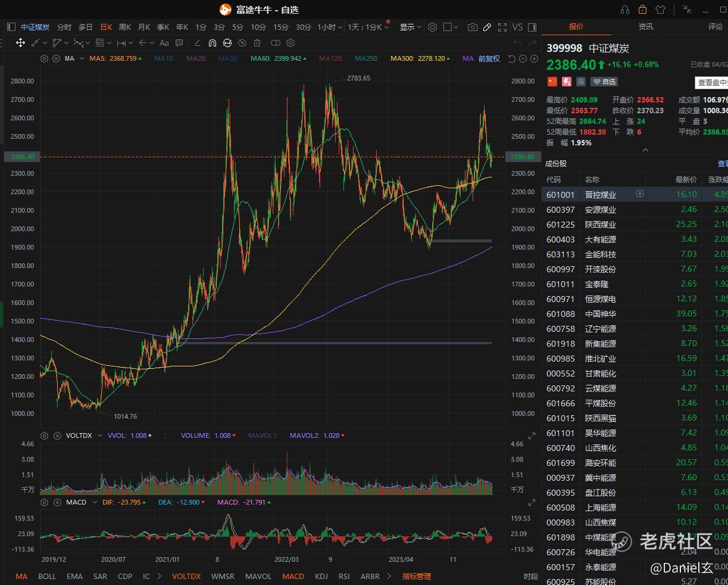
Task: Switch to the 资讯 news tab
Action: [x=646, y=27]
